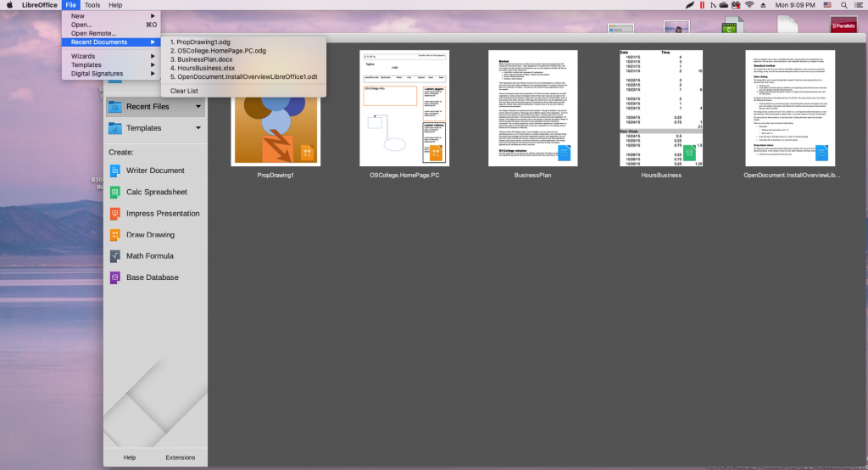The height and width of the screenshot is (470, 868).
Task: Click the Templates folder icon in sidebar
Action: click(115, 128)
